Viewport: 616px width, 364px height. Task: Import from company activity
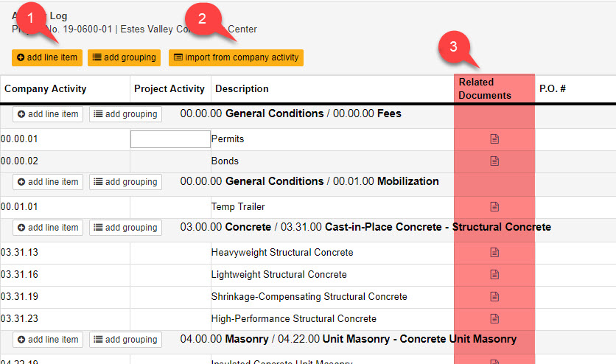pyautogui.click(x=236, y=57)
